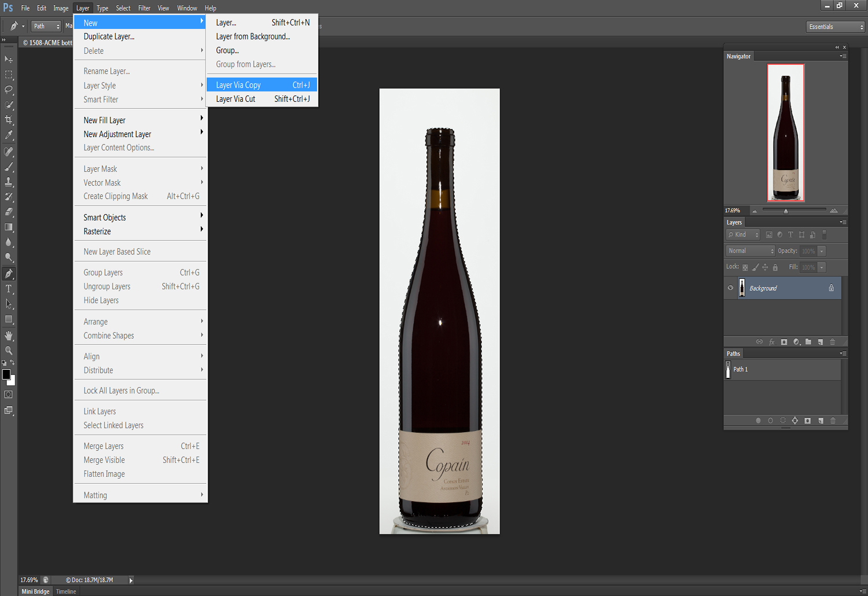Screen dimensions: 868x596
Task: Choose Layer Via Cut
Action: click(x=262, y=99)
